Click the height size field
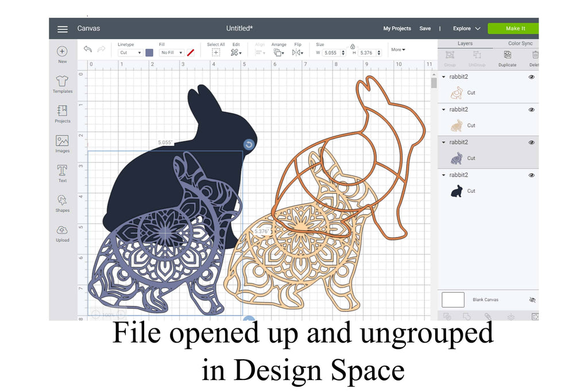 (x=367, y=53)
